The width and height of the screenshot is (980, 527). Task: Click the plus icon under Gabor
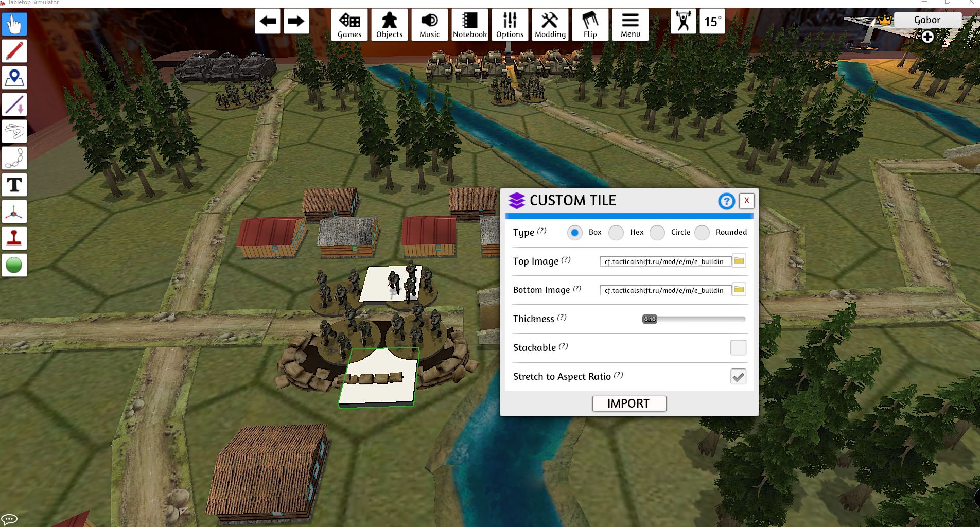click(x=927, y=37)
